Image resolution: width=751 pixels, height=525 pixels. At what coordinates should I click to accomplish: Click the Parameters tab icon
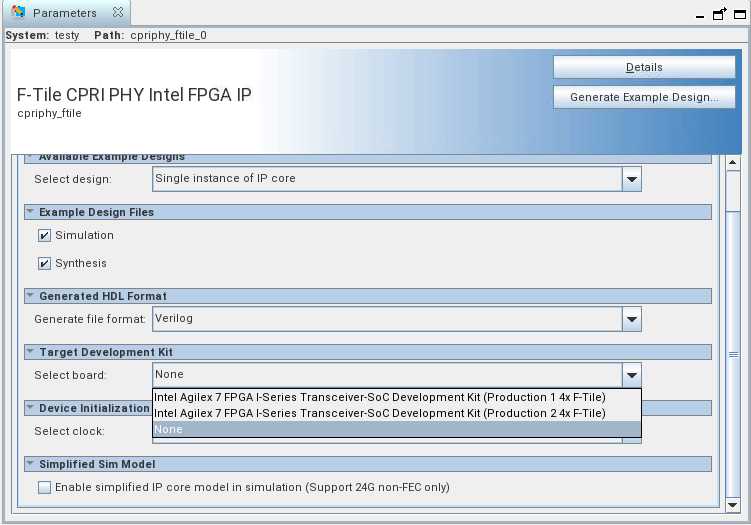[18, 12]
